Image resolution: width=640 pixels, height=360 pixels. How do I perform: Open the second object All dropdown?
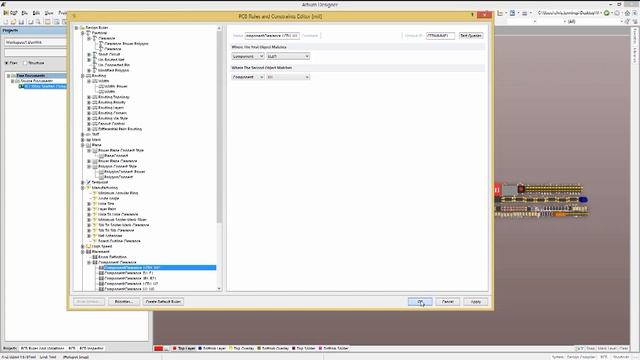(x=288, y=77)
